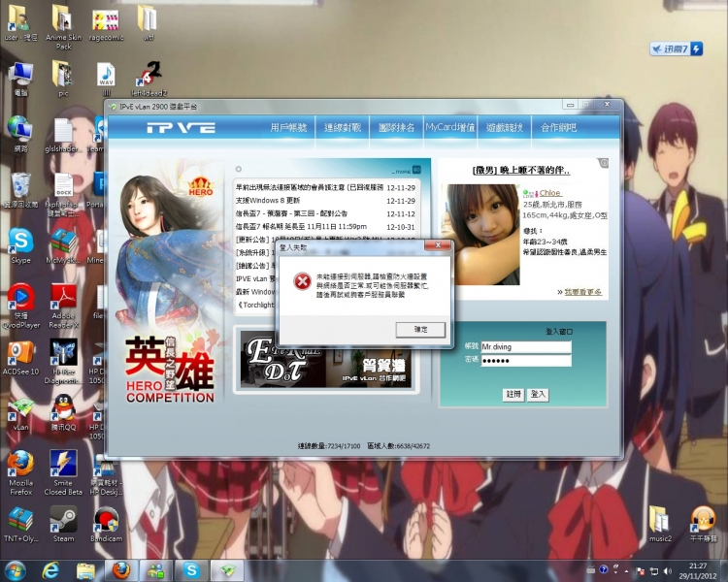Image resolution: width=728 pixels, height=582 pixels.
Task: Click the EDT 合作網吧 banner
Action: tap(325, 359)
